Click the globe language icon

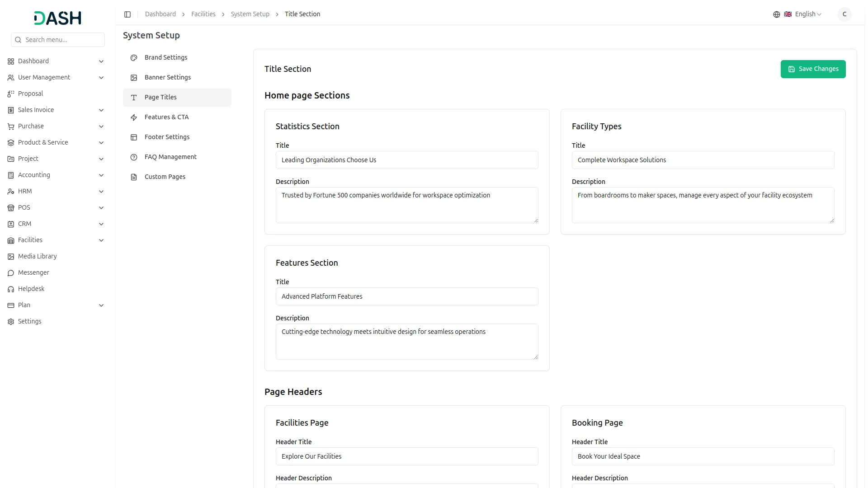pos(776,14)
